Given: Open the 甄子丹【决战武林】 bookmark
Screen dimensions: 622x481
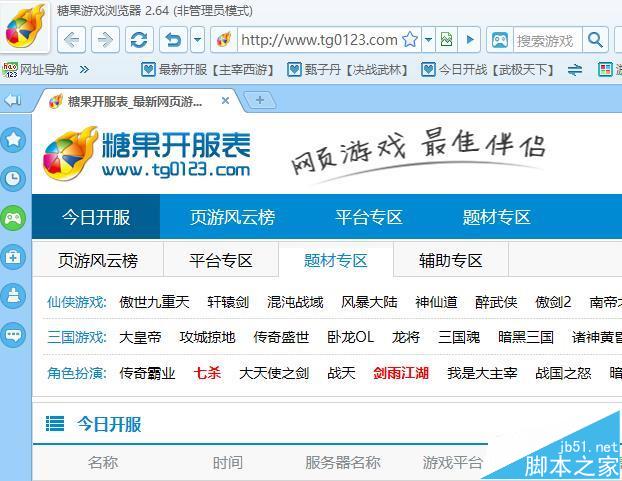Looking at the screenshot, I should click(x=348, y=70).
